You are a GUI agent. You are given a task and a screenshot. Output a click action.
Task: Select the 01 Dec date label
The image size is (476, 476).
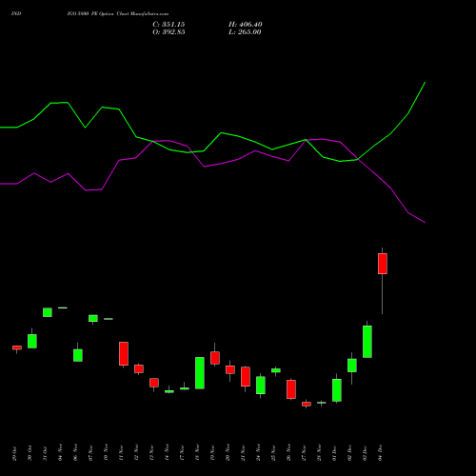pos(334,452)
